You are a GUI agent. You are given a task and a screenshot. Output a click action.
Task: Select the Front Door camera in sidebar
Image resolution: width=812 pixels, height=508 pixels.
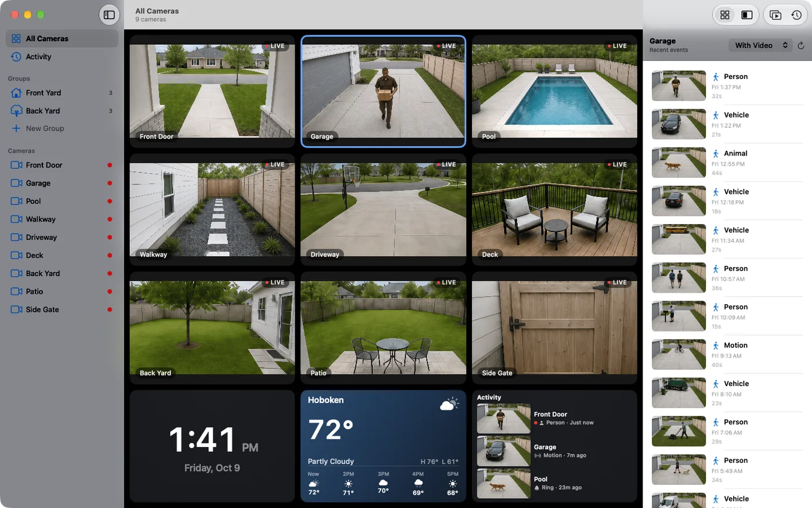coord(62,165)
